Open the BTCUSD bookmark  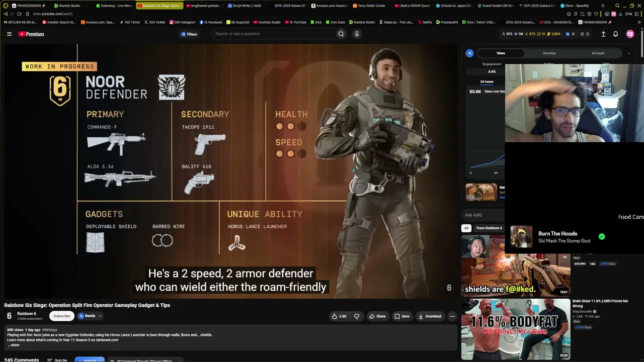tap(20, 22)
